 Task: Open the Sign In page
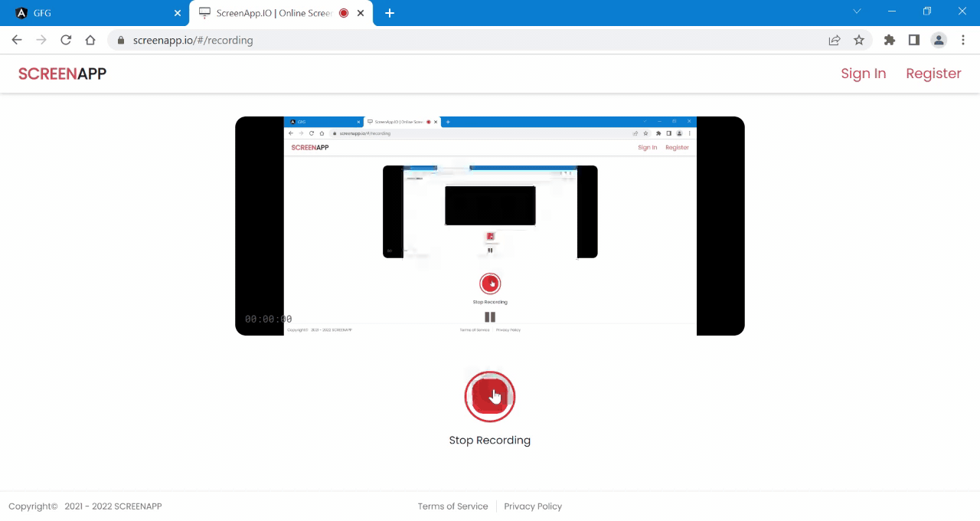pos(863,74)
